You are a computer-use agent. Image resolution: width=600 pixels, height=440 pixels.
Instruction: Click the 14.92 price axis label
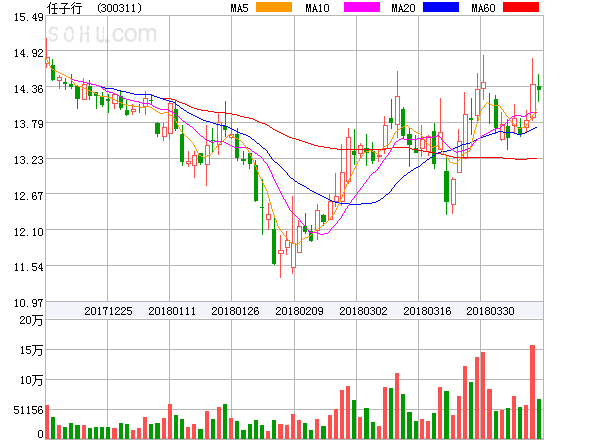pyautogui.click(x=29, y=53)
